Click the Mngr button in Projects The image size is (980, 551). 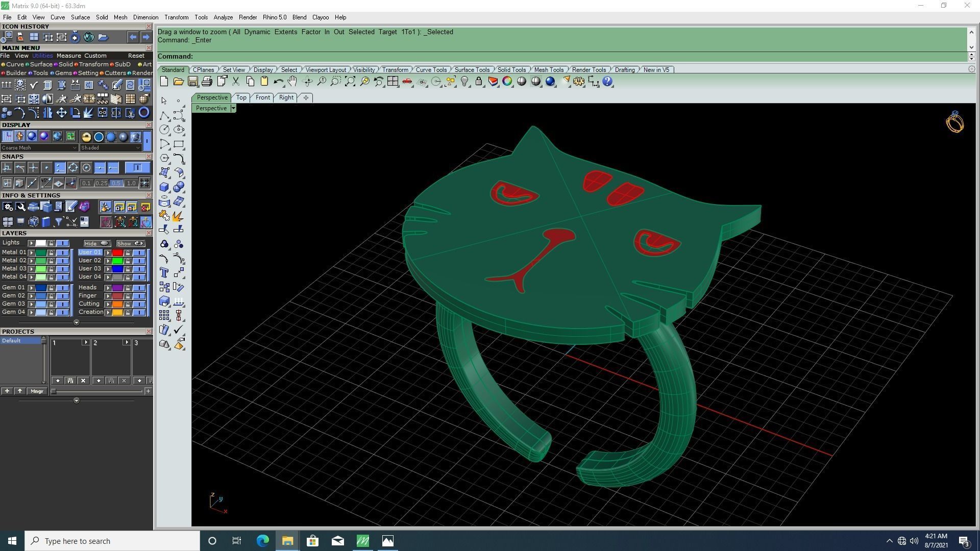pyautogui.click(x=37, y=391)
